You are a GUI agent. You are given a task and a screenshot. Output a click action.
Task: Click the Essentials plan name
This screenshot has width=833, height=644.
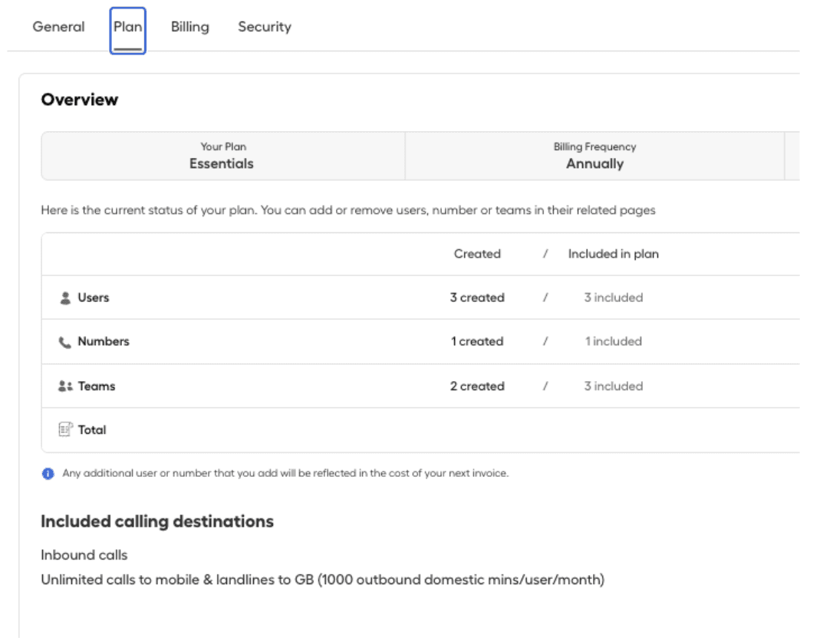222,163
